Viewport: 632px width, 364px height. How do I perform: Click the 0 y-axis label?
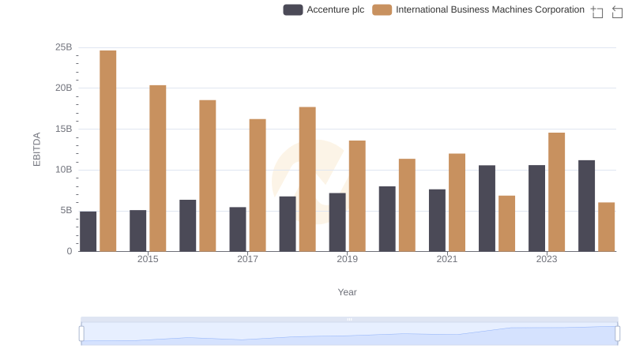click(x=70, y=251)
